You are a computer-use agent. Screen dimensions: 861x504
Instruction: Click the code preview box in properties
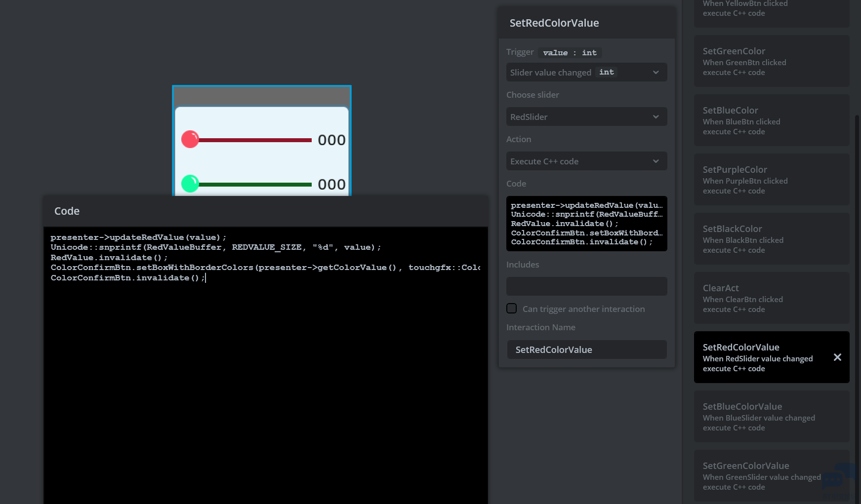click(586, 224)
